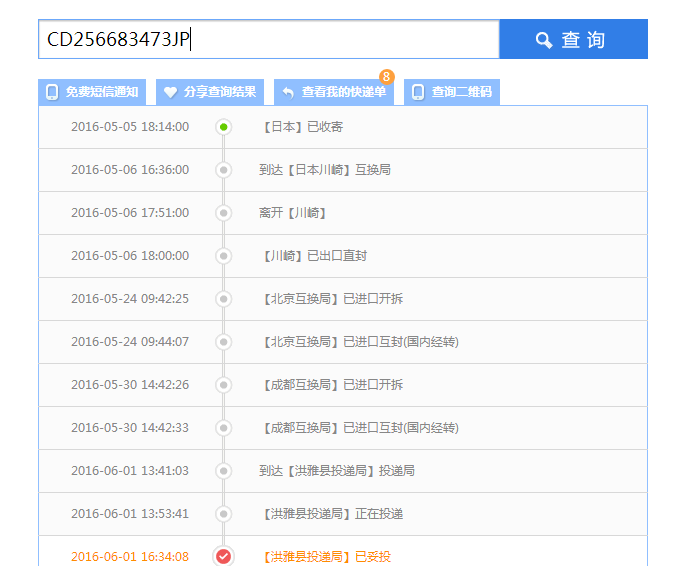Click the return arrow icon beside 查看我的快递单

(288, 92)
